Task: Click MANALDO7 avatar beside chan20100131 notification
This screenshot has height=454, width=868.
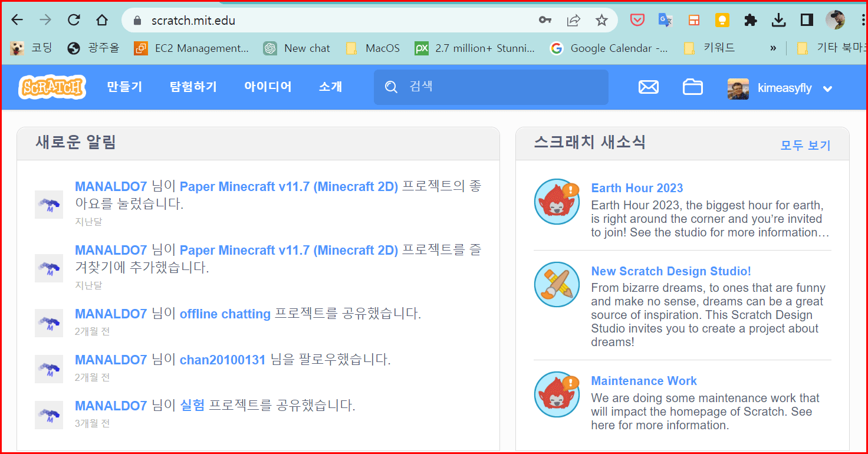Action: coord(49,369)
